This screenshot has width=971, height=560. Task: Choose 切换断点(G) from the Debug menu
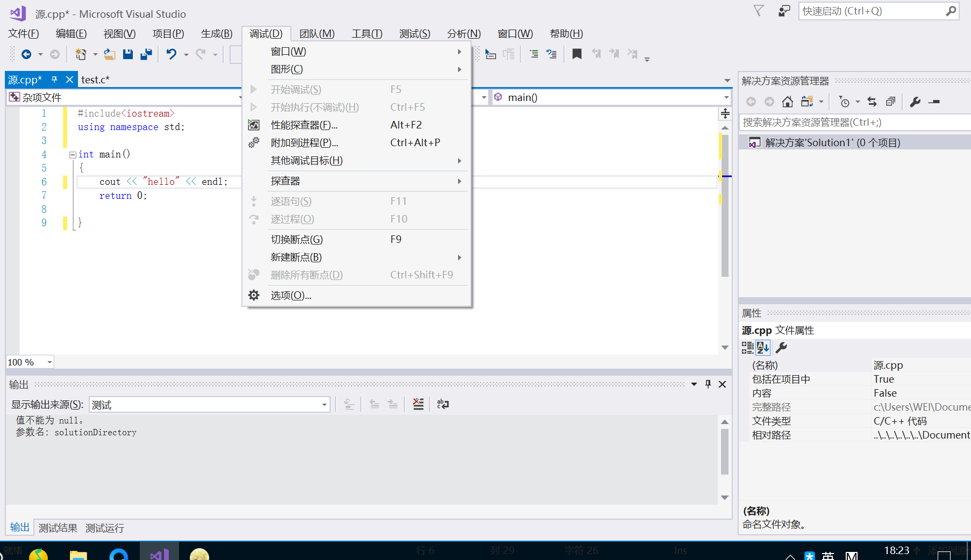pos(356,240)
